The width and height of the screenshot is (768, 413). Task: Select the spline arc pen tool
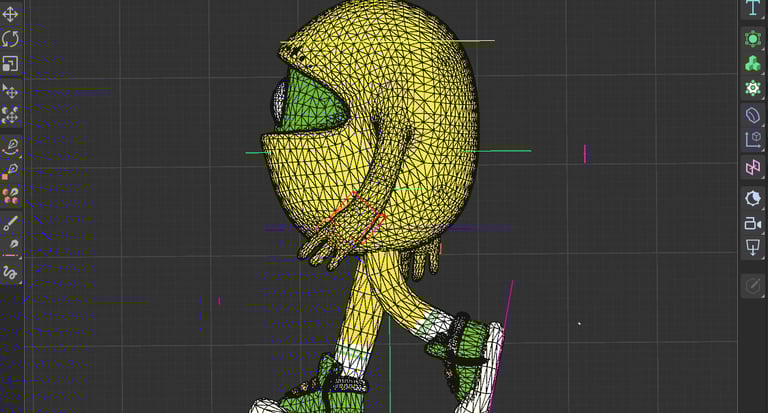[10, 147]
